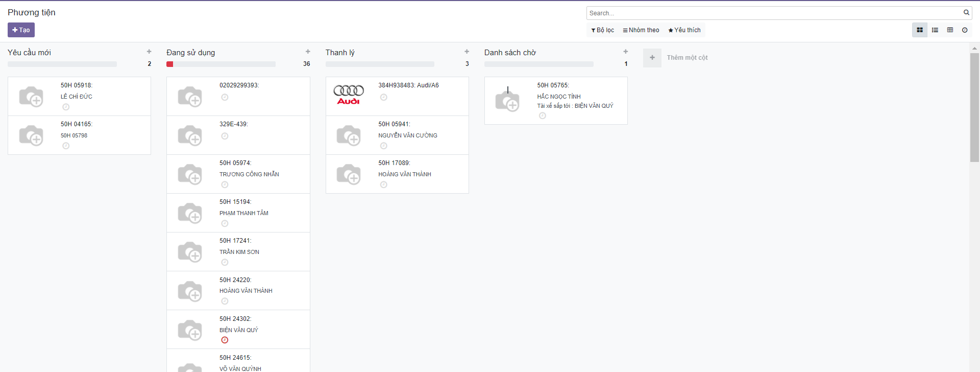Switch to list view icon
Screen dimensions: 980x372
coord(935,30)
